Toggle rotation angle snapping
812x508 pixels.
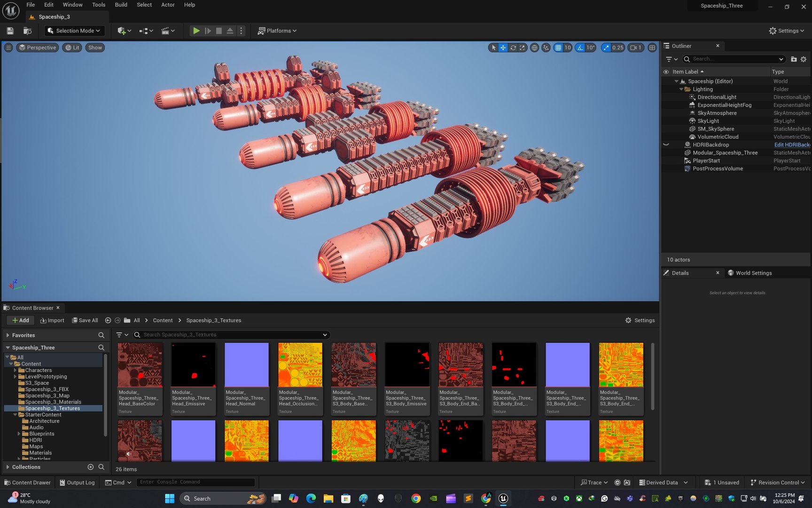[x=580, y=48]
